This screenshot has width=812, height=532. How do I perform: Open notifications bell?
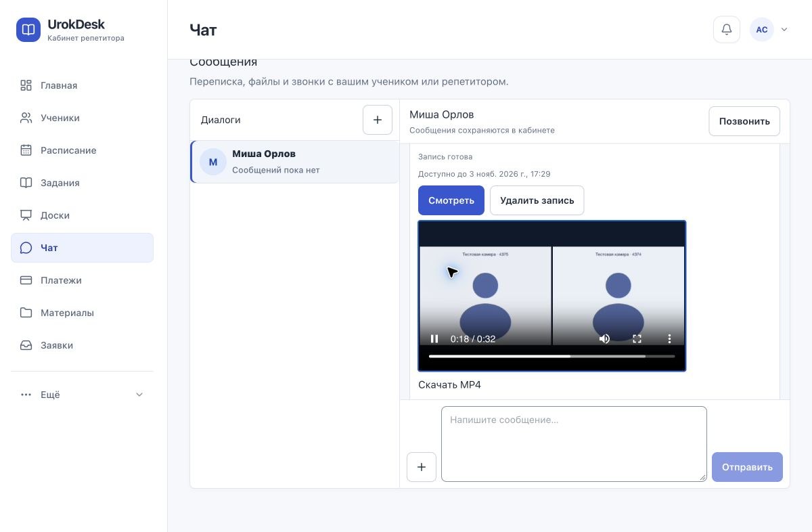coord(727,30)
